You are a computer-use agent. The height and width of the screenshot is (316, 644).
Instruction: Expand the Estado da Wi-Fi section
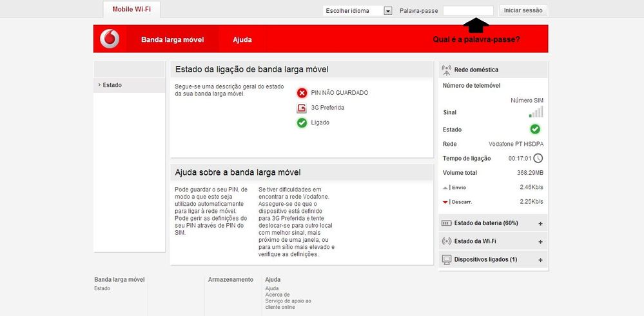click(540, 241)
